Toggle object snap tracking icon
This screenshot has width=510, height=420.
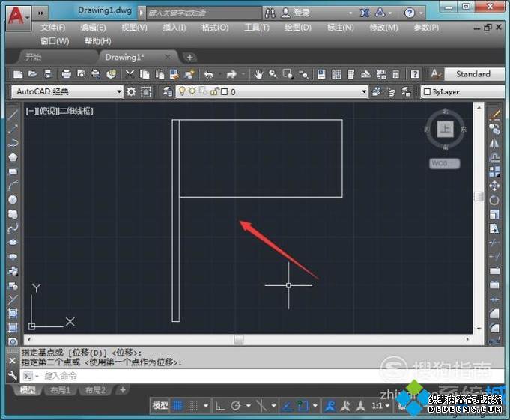287,406
